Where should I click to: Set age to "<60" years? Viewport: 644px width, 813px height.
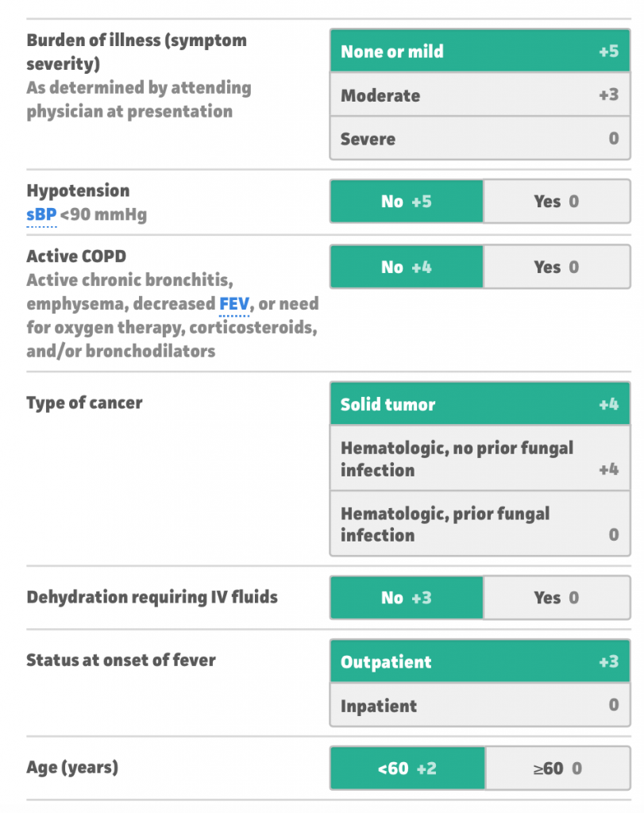pos(406,768)
